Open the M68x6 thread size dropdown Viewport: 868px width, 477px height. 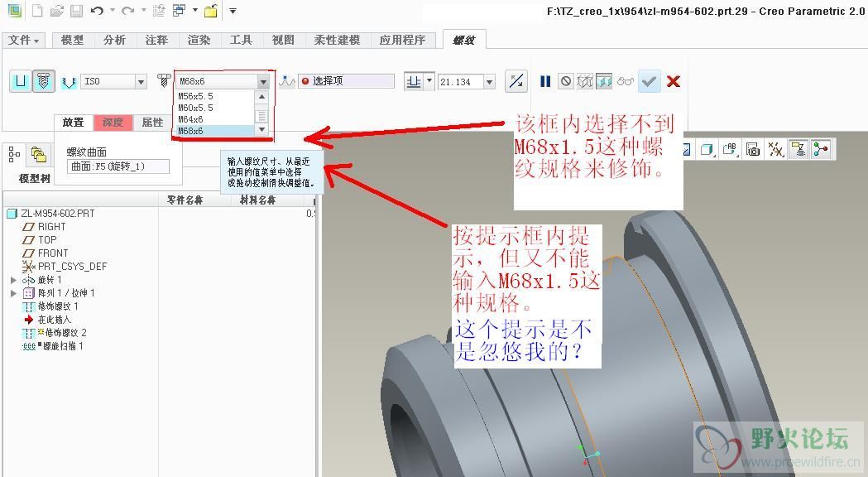click(263, 81)
